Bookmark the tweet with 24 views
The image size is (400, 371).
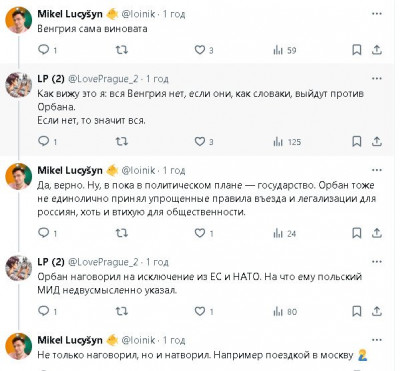click(357, 233)
